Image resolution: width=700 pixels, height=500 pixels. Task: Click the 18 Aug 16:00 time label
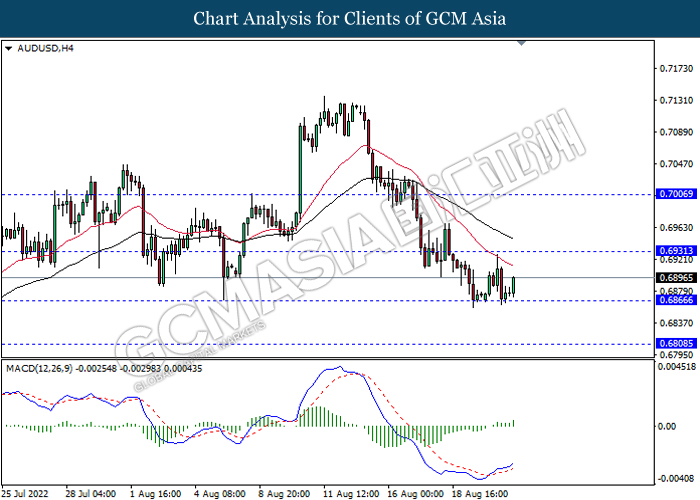click(x=480, y=494)
